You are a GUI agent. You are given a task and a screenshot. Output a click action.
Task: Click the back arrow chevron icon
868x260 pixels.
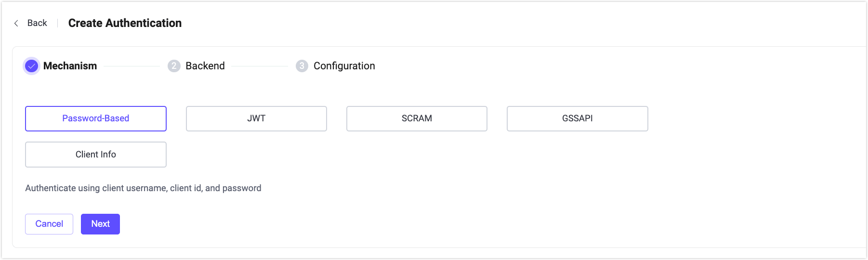point(16,23)
